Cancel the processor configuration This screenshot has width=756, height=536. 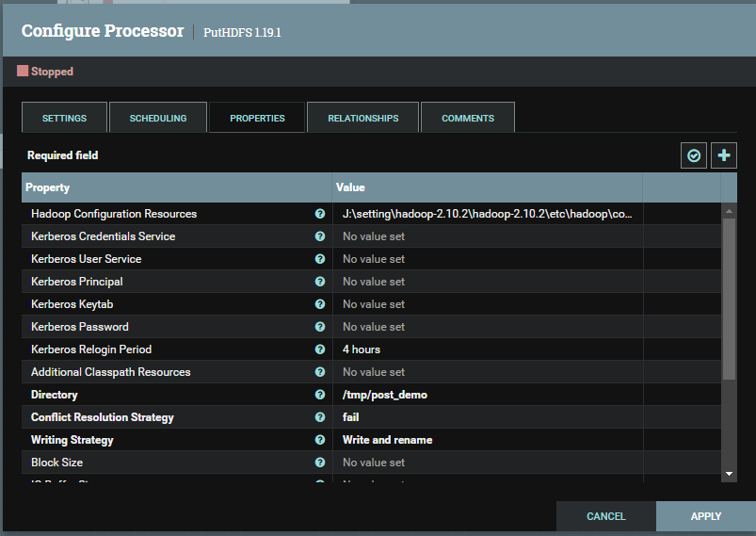pos(606,516)
